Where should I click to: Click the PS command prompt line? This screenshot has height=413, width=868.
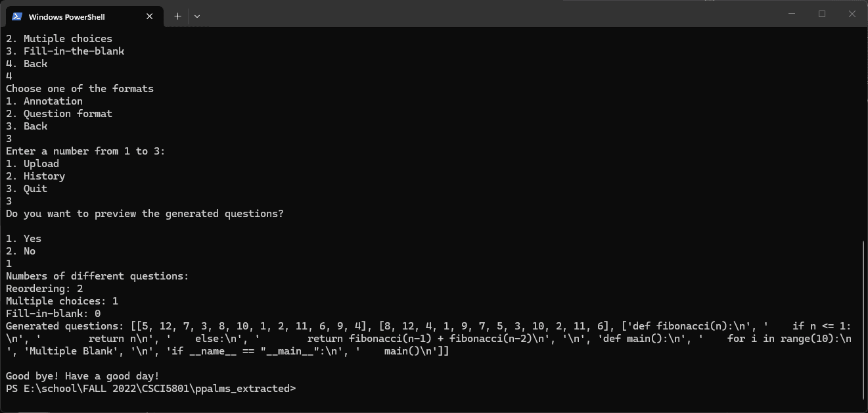150,389
